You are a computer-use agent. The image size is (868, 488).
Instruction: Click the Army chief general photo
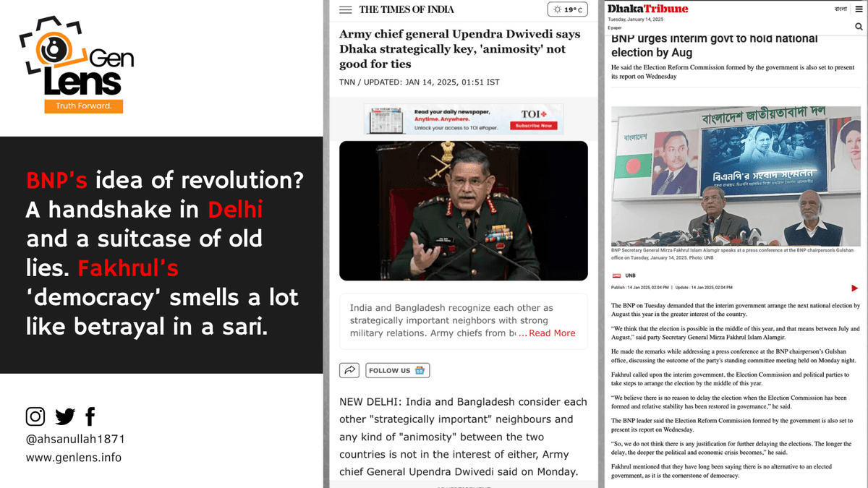(463, 210)
